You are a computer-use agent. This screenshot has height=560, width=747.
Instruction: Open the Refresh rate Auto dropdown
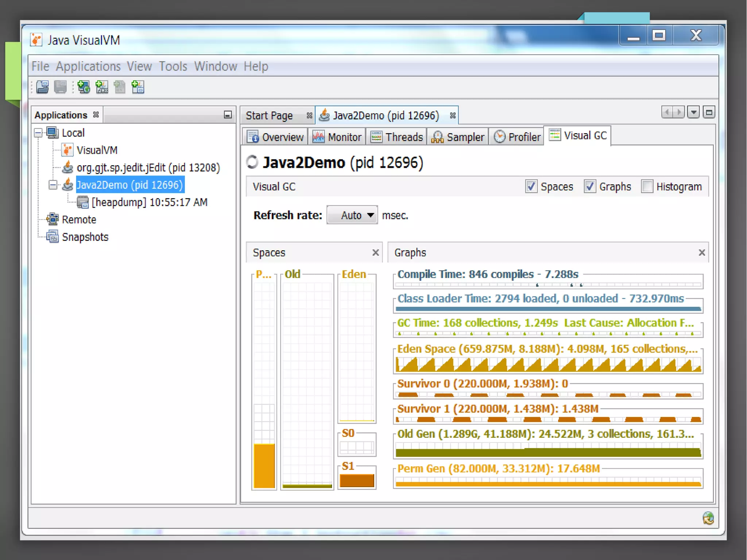[x=352, y=215]
